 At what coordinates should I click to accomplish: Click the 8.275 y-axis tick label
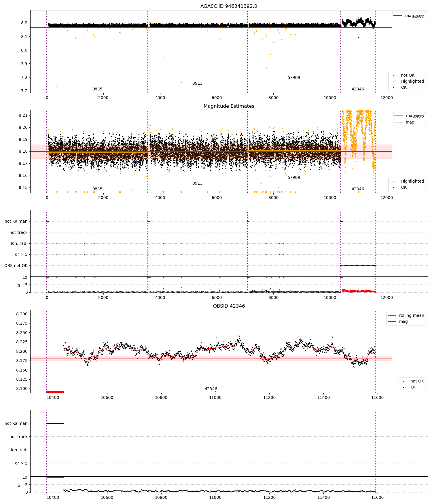[x=22, y=323]
